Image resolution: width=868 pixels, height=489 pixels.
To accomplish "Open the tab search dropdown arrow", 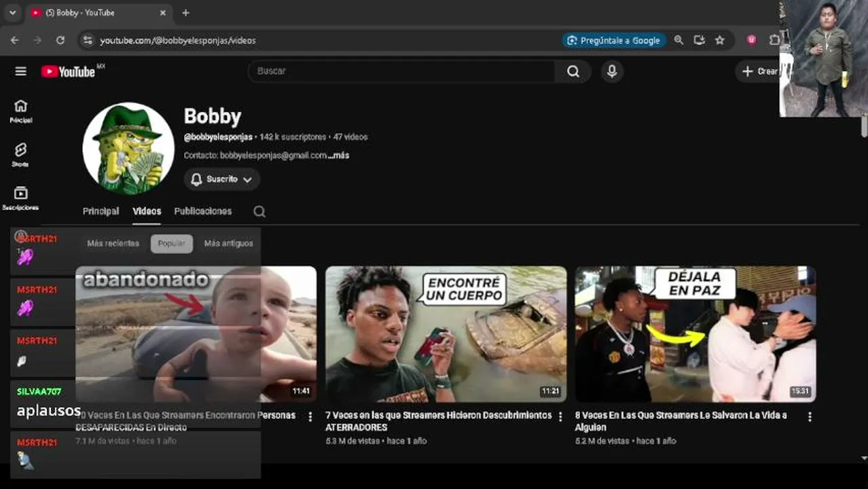I will click(x=12, y=12).
